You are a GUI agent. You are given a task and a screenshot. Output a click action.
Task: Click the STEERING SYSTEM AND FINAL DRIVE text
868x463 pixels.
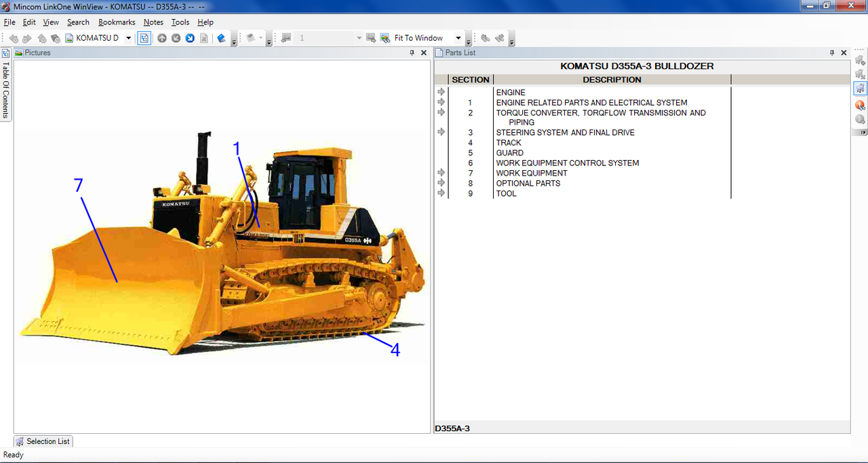(x=566, y=133)
